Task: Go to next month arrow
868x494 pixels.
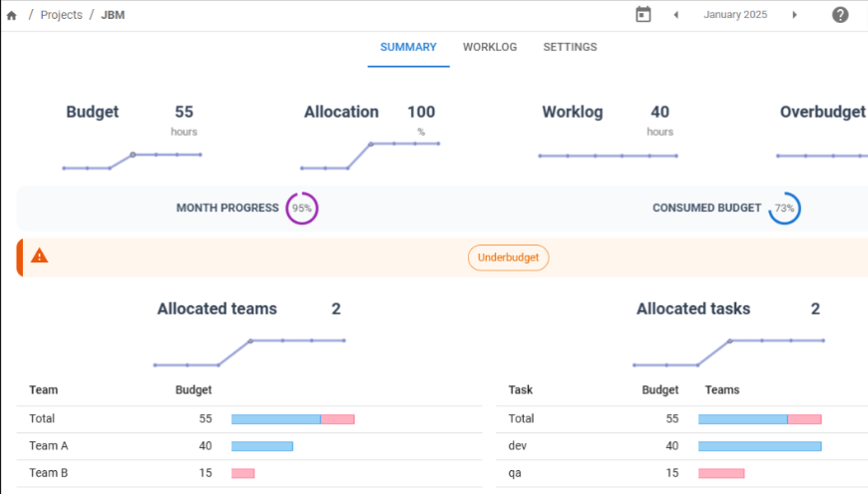Action: pyautogui.click(x=794, y=15)
